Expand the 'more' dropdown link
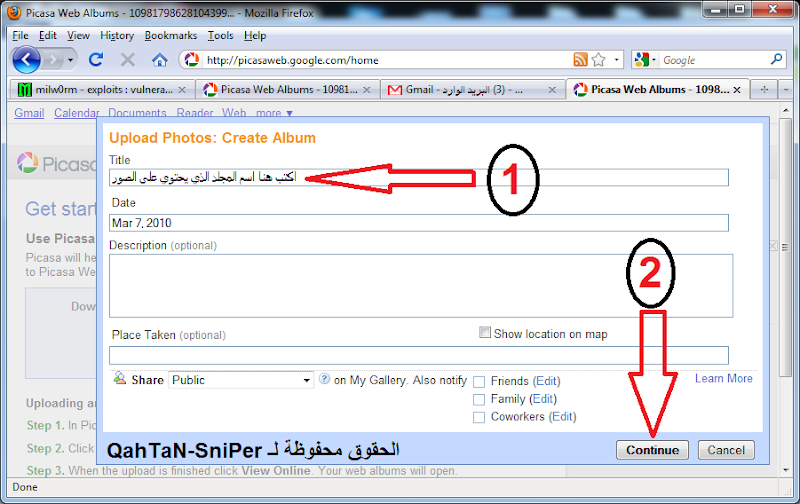Viewport: 800px width, 504px height. click(274, 113)
